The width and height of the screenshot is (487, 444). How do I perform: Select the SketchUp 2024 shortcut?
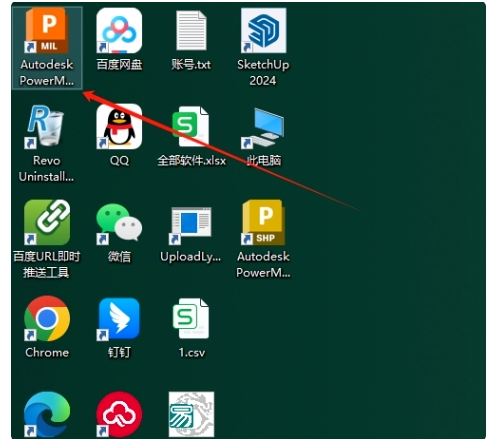(263, 31)
